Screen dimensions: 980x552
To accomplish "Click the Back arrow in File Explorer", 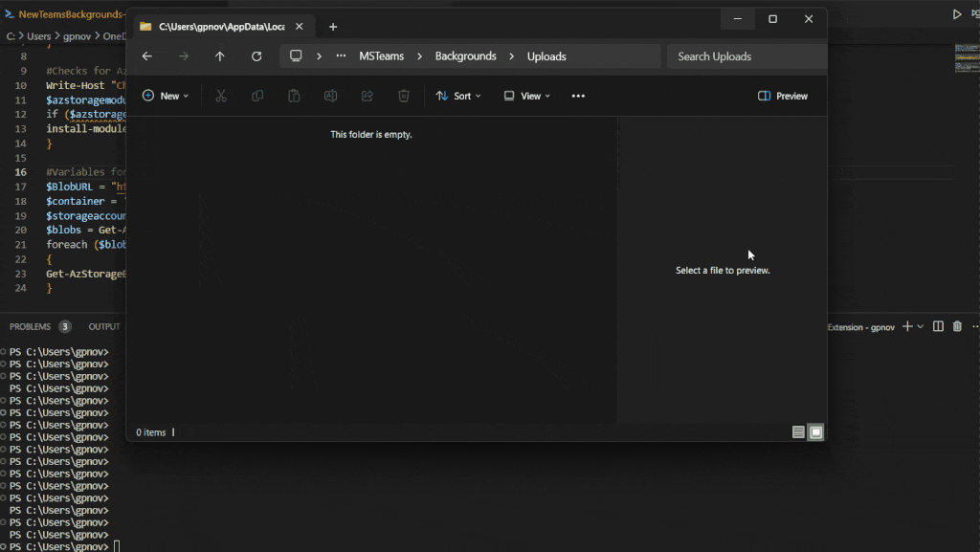I will 147,56.
